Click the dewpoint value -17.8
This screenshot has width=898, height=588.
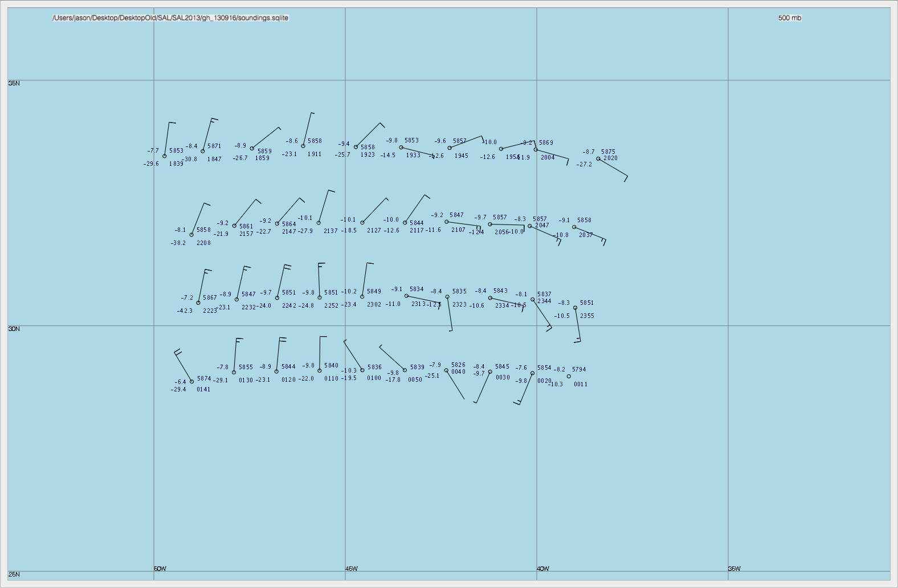393,380
